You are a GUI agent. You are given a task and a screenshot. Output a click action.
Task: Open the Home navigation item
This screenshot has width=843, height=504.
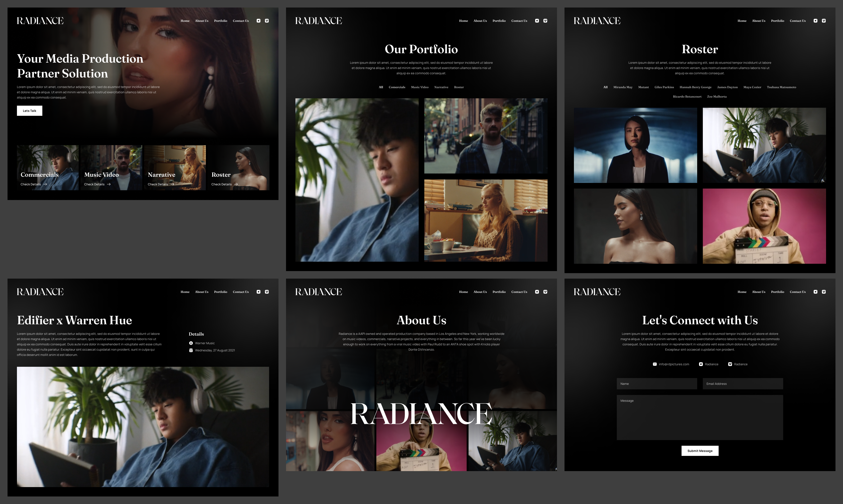click(x=185, y=21)
